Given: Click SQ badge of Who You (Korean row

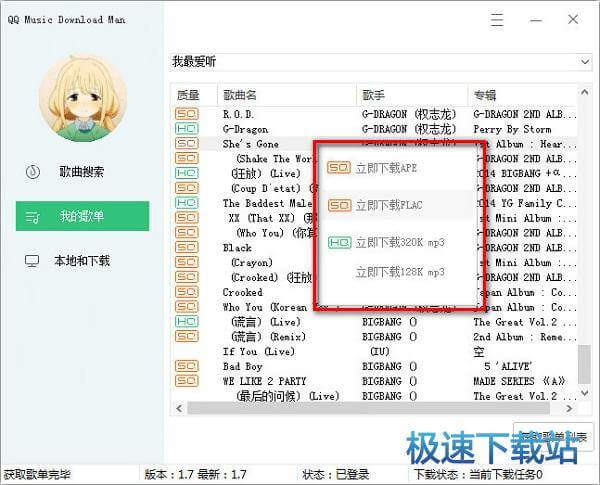Looking at the screenshot, I should (x=187, y=307).
